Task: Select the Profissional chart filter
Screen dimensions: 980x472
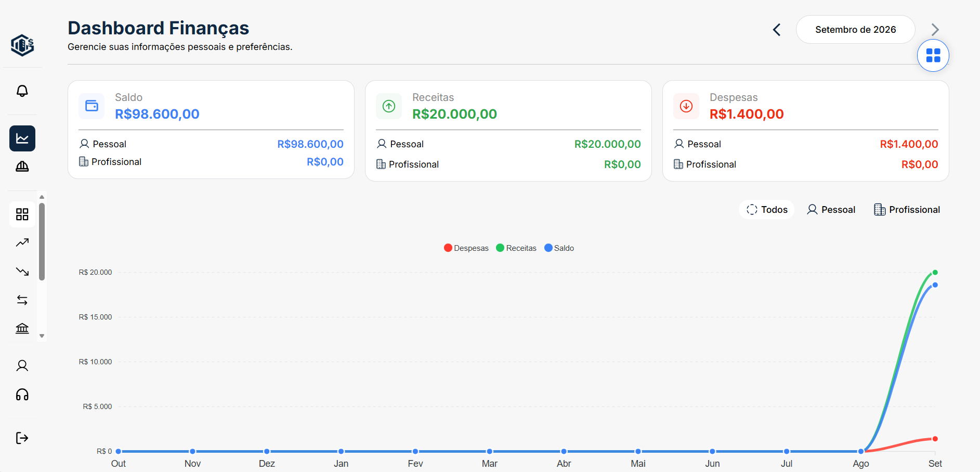Action: click(907, 210)
